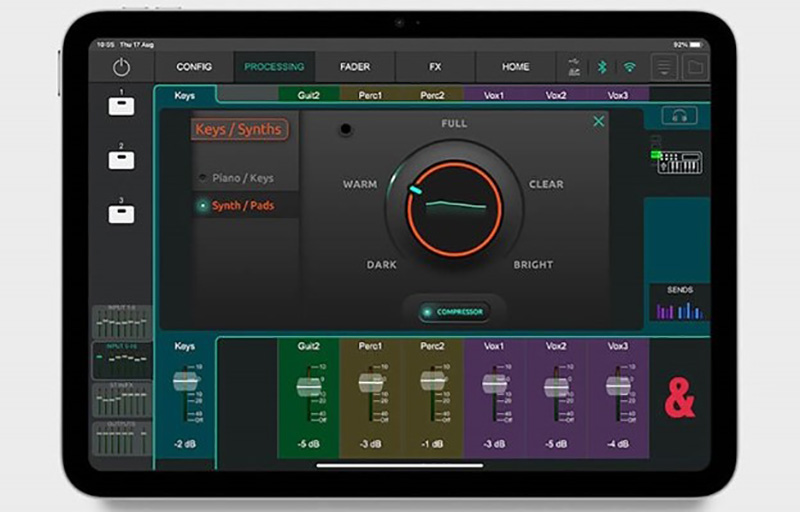Set tone to CLEAR label
800x512 pixels.
pyautogui.click(x=546, y=184)
